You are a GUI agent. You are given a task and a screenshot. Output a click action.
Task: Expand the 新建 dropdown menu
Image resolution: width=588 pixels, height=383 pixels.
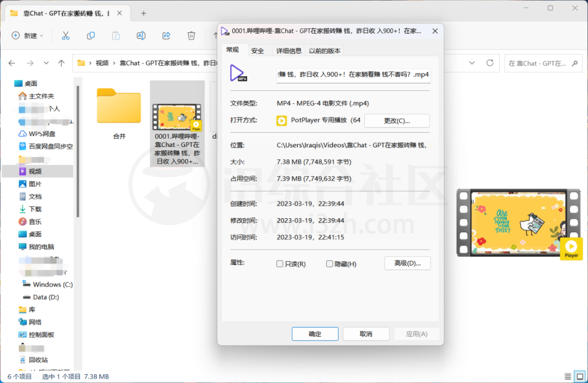pos(28,35)
